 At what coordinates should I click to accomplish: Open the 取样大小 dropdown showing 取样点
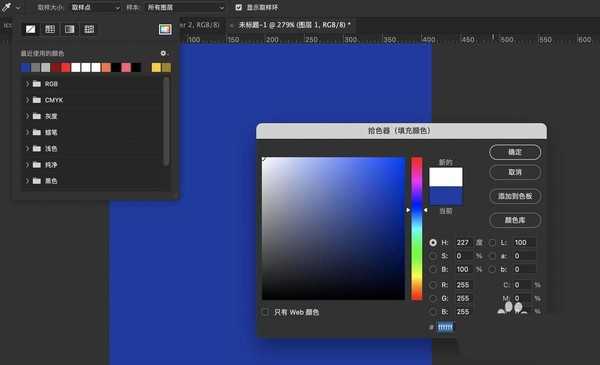(x=95, y=7)
